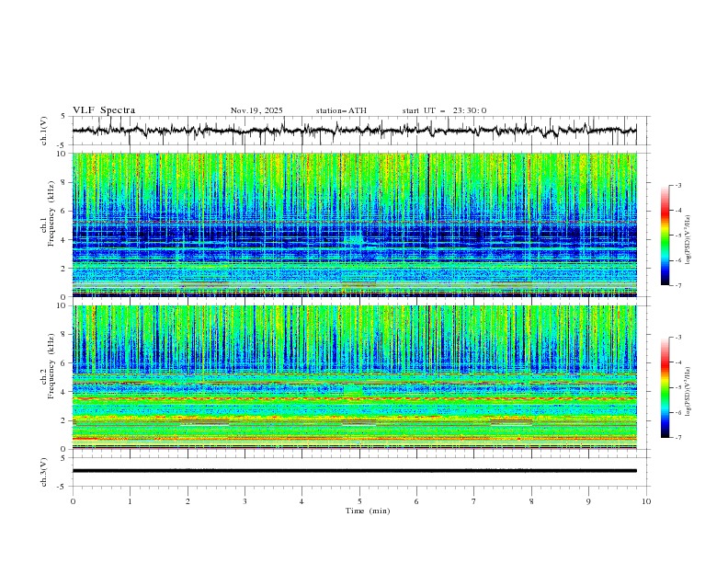Click the "Time (min)" x-axis label
This screenshot has width=728, height=563.
tap(368, 511)
